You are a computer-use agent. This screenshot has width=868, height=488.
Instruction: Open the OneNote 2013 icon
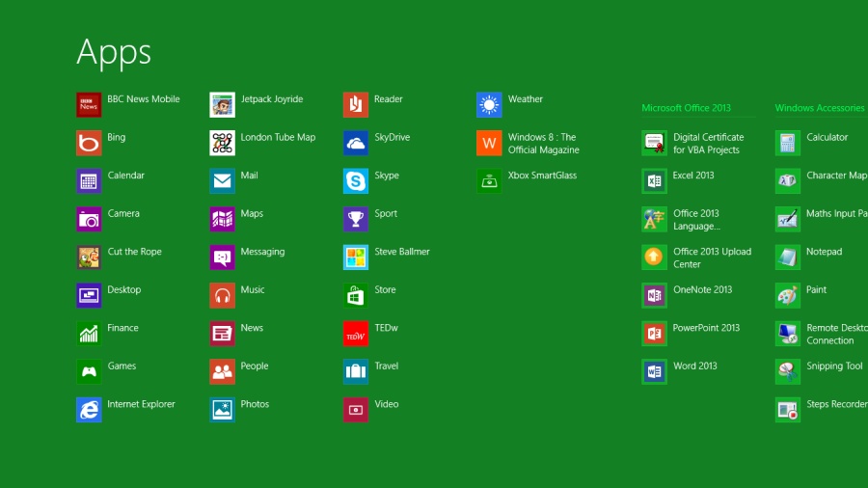(x=654, y=295)
